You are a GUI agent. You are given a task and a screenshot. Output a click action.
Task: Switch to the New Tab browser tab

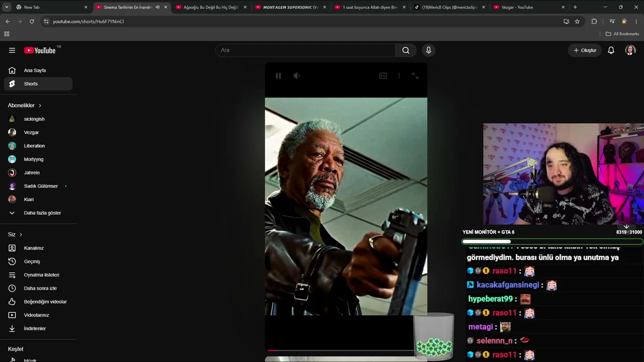click(50, 7)
